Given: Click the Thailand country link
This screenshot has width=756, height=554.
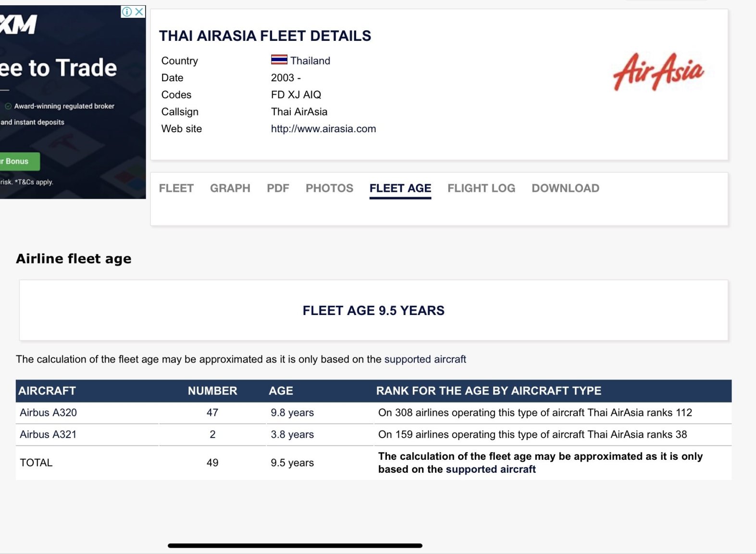Looking at the screenshot, I should (x=310, y=61).
